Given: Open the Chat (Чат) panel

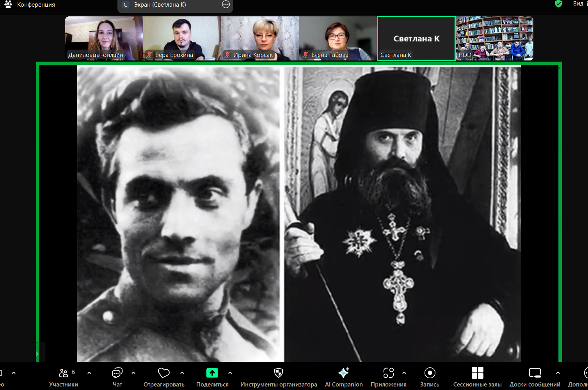Looking at the screenshot, I should pyautogui.click(x=117, y=374).
